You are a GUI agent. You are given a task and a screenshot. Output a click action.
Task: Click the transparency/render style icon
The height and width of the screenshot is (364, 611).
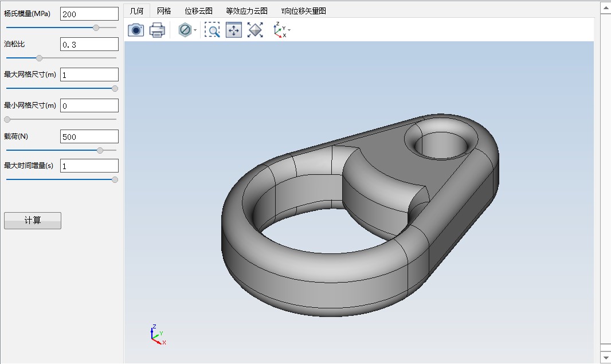point(185,30)
